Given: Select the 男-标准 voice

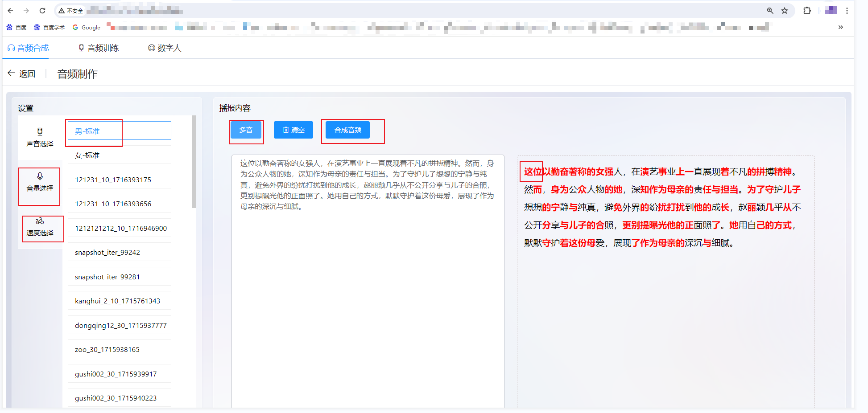Looking at the screenshot, I should [120, 131].
